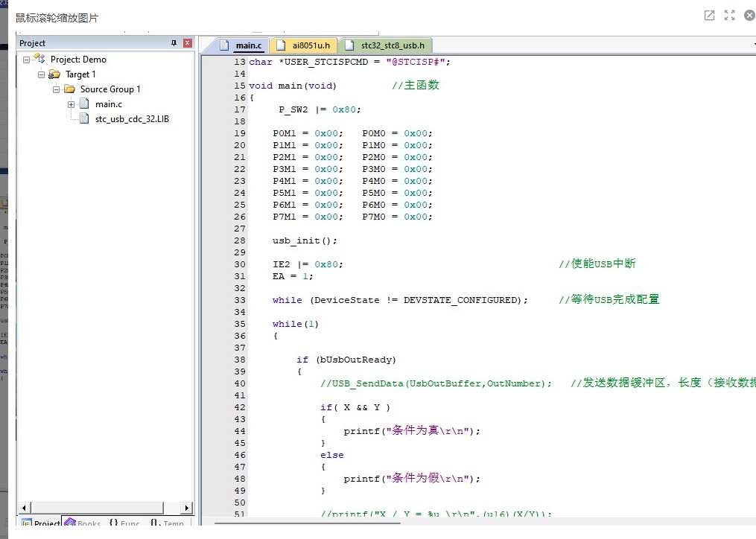This screenshot has width=756, height=539.
Task: Close the Project panel
Action: click(188, 43)
